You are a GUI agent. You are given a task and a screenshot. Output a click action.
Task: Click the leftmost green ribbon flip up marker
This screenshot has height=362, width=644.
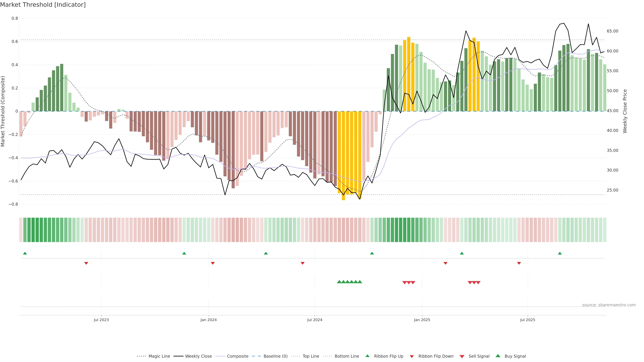tap(25, 253)
